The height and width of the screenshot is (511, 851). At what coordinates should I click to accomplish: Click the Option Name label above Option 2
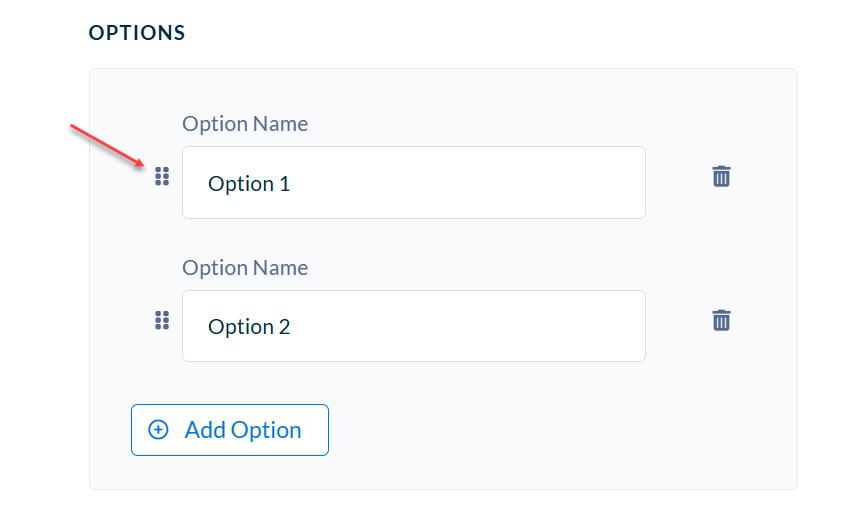[245, 268]
